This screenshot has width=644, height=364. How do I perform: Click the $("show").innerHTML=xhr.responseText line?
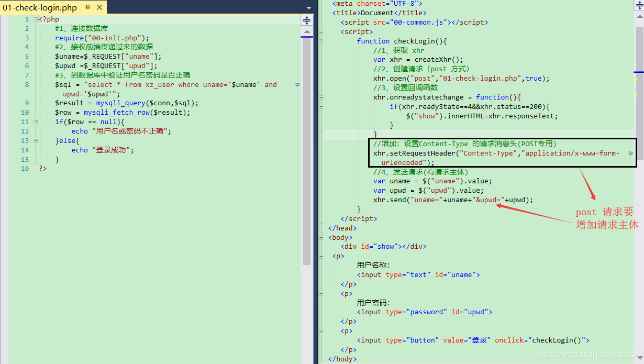point(482,116)
